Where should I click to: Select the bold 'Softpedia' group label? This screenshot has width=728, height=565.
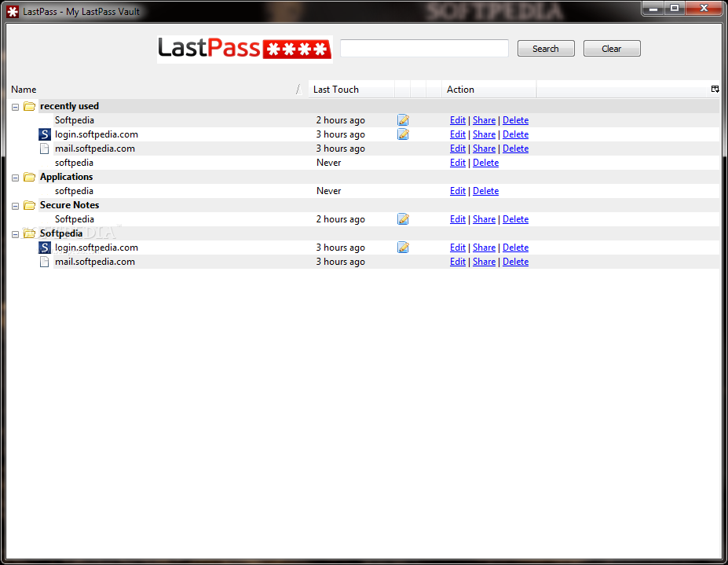(x=60, y=233)
